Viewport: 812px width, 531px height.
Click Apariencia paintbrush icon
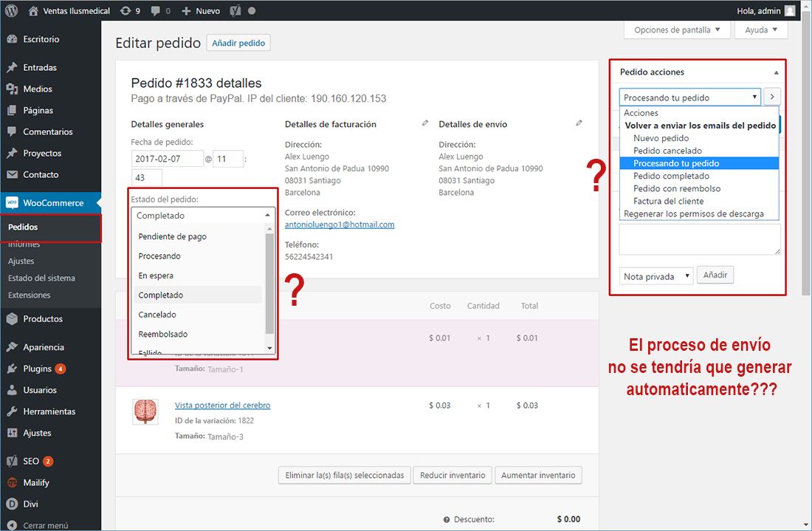click(x=12, y=347)
